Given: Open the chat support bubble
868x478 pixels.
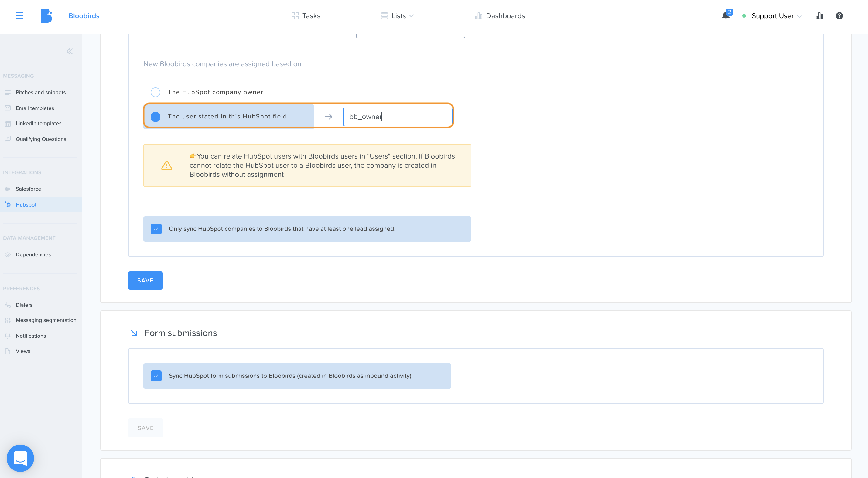Looking at the screenshot, I should [x=20, y=458].
